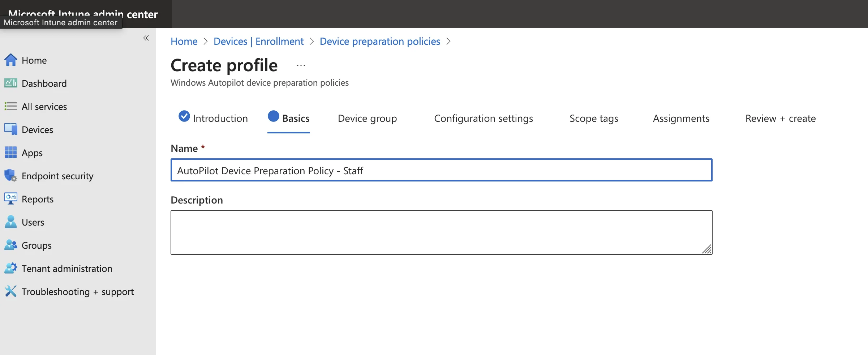
Task: Click the All services list icon
Action: pos(10,106)
